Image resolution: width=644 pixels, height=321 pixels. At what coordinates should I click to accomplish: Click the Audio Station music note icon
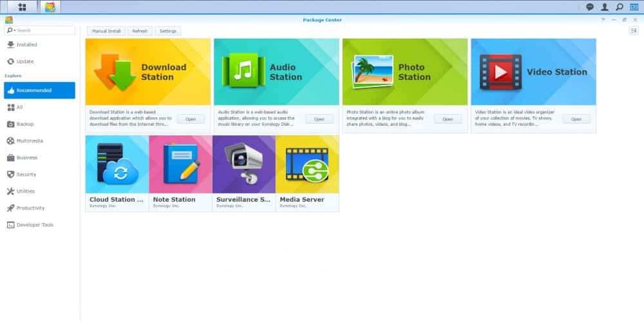coord(244,70)
